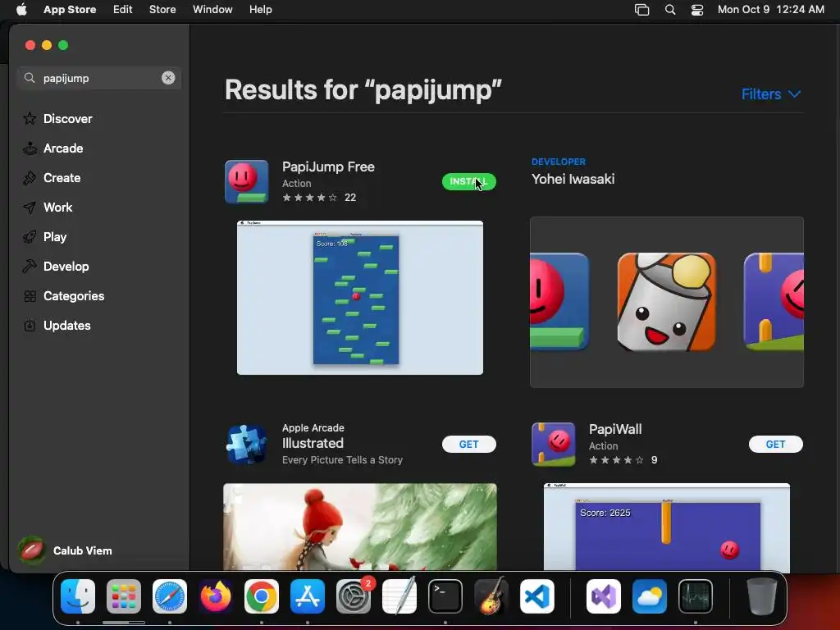
Task: Open the Edit menu
Action: 123,10
